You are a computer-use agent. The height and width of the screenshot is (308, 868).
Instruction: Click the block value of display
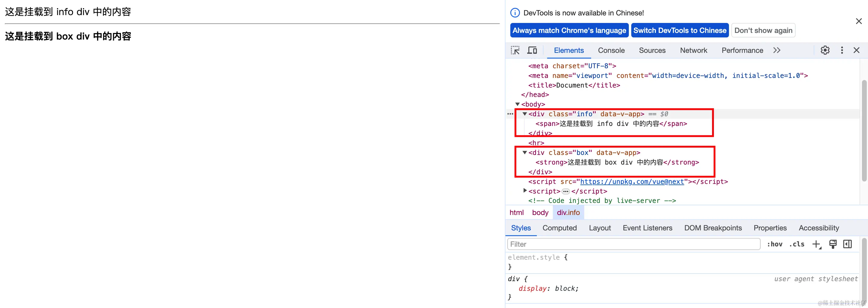click(x=566, y=288)
